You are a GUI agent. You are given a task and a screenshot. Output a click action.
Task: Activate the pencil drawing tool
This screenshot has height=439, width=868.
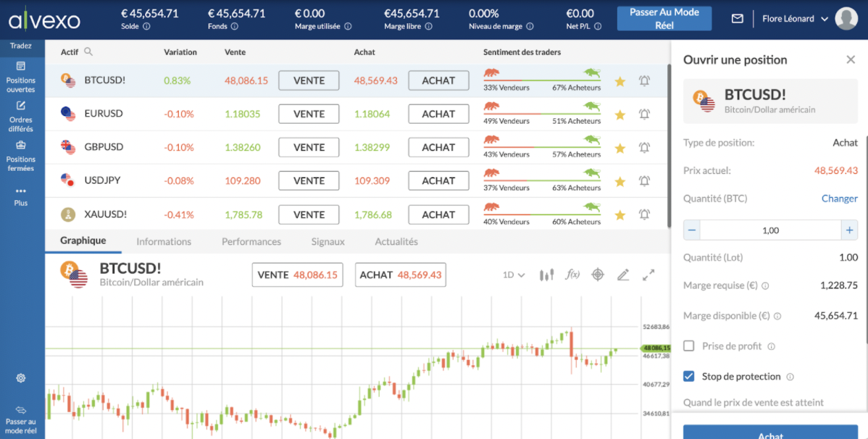pos(623,275)
